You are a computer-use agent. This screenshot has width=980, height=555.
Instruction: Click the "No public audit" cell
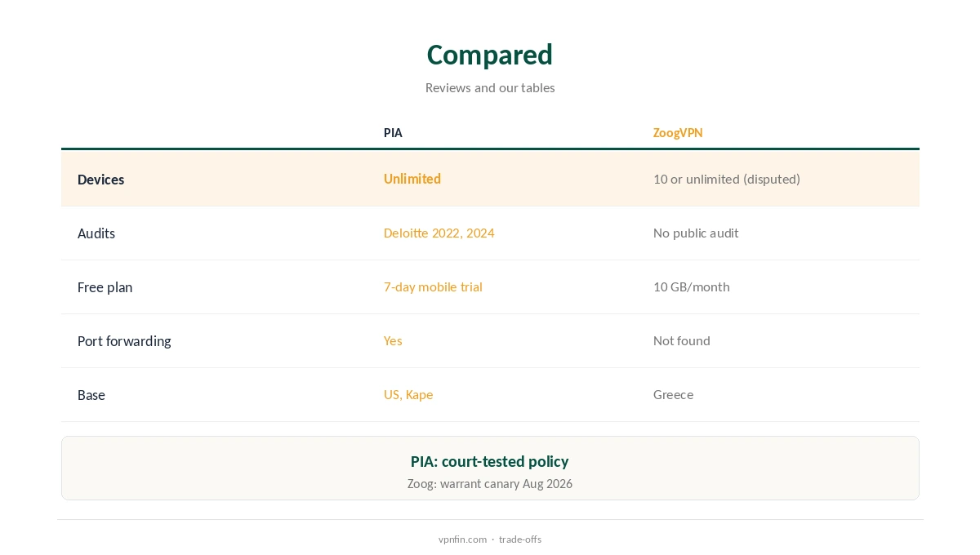tap(696, 233)
